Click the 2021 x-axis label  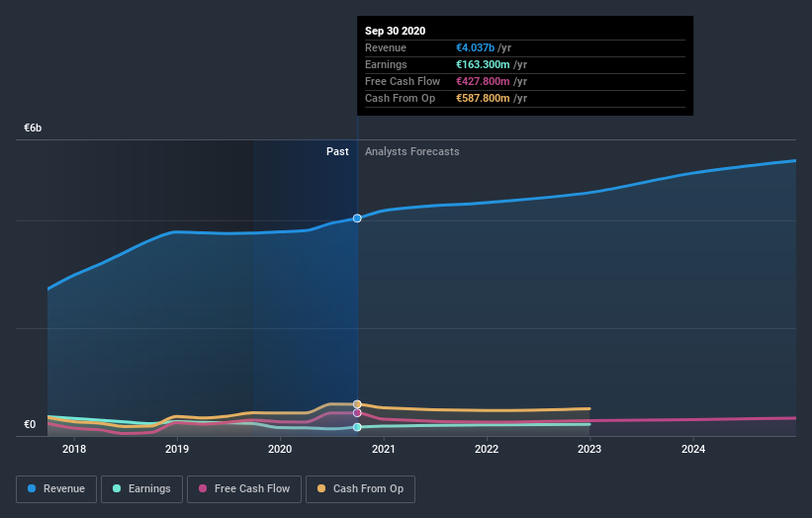point(384,449)
